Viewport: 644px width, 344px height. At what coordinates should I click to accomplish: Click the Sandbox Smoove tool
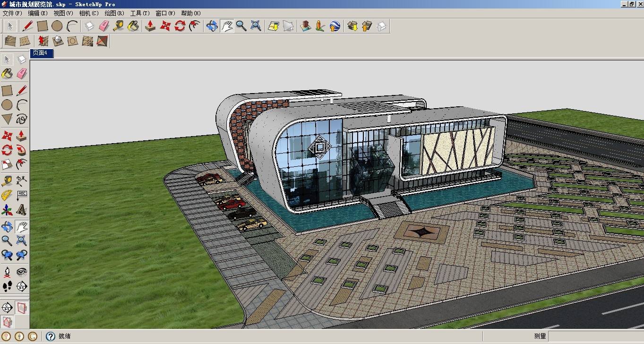point(43,41)
